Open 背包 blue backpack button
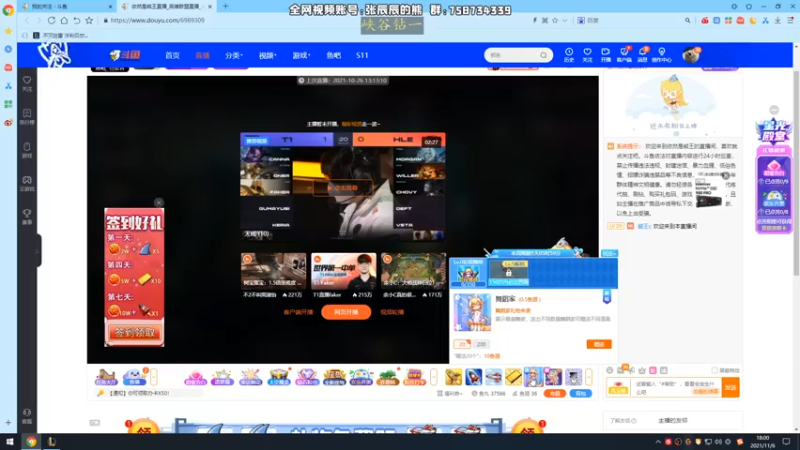Viewport: 800px width, 450px height. [581, 393]
